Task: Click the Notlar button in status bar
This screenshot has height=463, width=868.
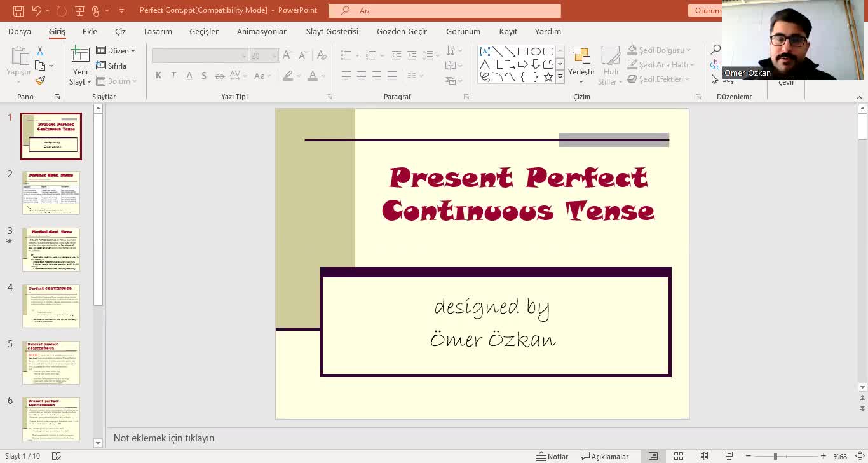Action: pyautogui.click(x=552, y=457)
